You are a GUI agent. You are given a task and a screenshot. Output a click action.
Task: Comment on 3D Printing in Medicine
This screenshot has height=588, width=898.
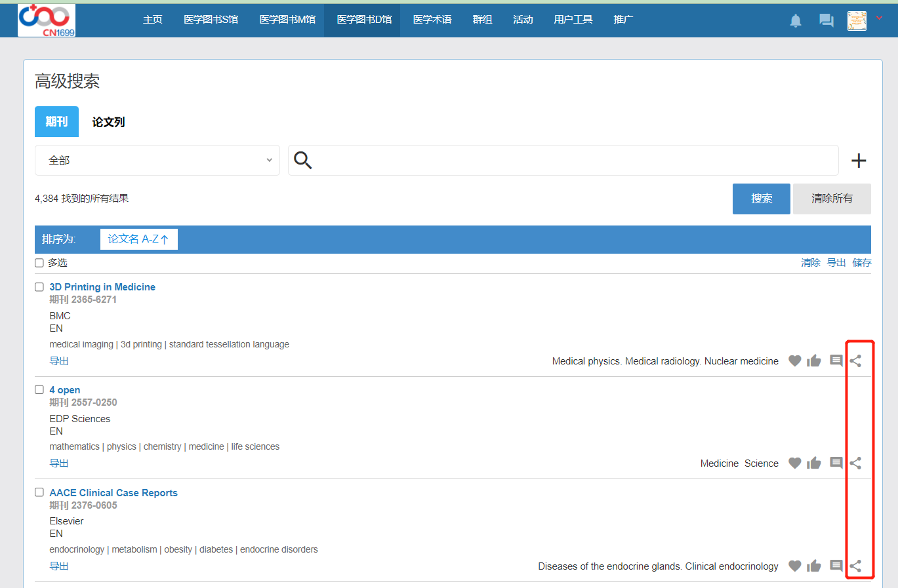[x=836, y=361]
